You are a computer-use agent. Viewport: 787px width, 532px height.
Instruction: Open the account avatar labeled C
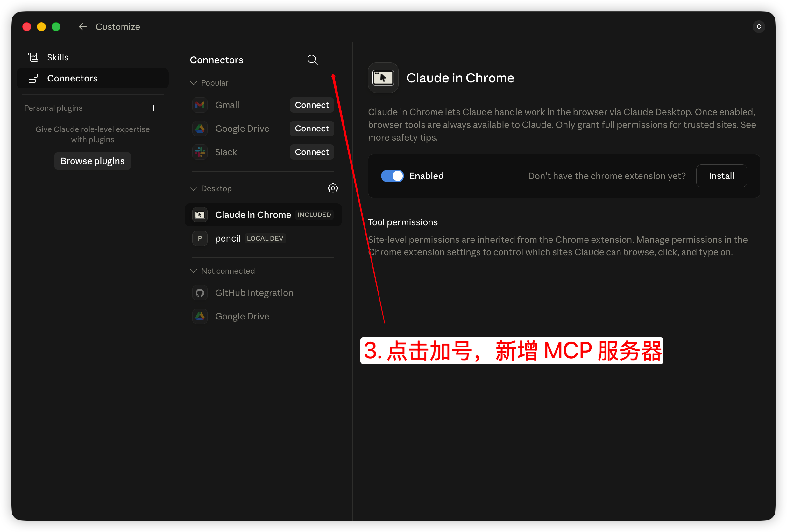tap(759, 27)
